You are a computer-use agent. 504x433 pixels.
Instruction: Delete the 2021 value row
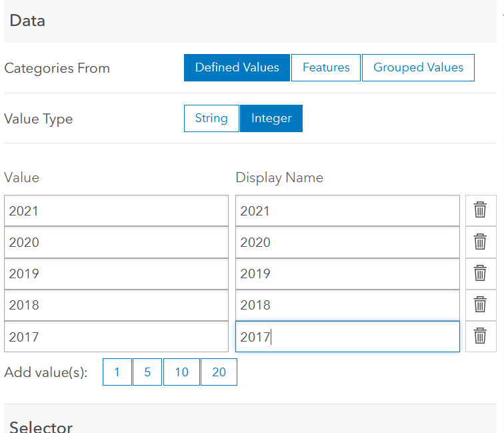[480, 210]
